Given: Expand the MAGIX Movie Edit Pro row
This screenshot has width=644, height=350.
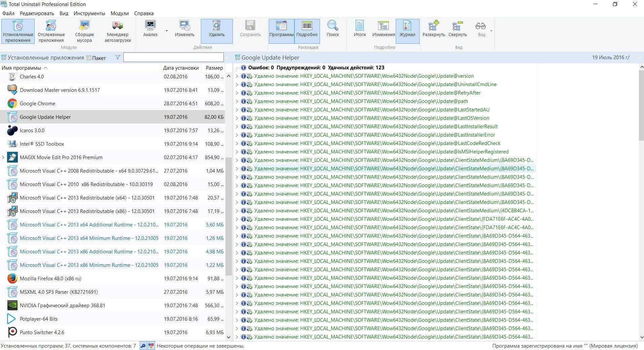Looking at the screenshot, I should pyautogui.click(x=3, y=157).
